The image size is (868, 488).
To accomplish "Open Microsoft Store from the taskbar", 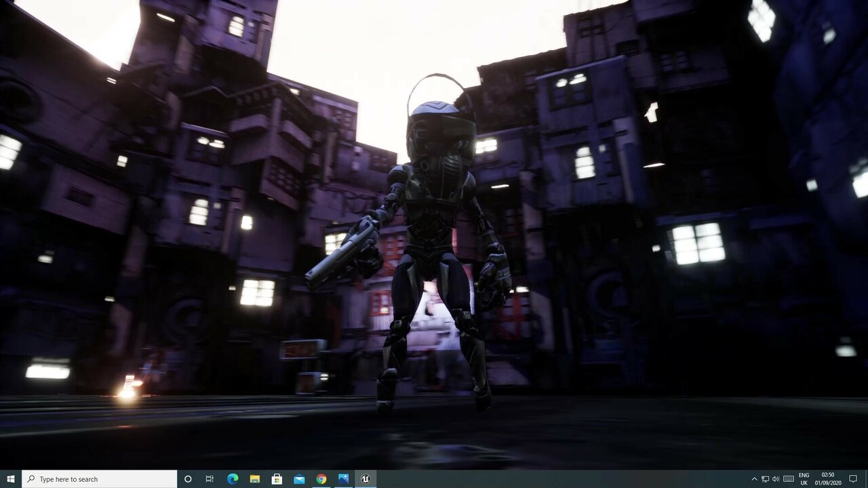I will click(277, 479).
